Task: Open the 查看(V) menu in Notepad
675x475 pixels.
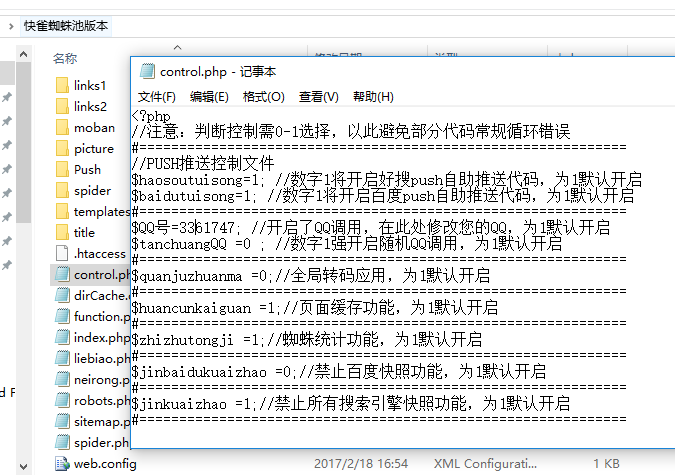Action: [319, 97]
